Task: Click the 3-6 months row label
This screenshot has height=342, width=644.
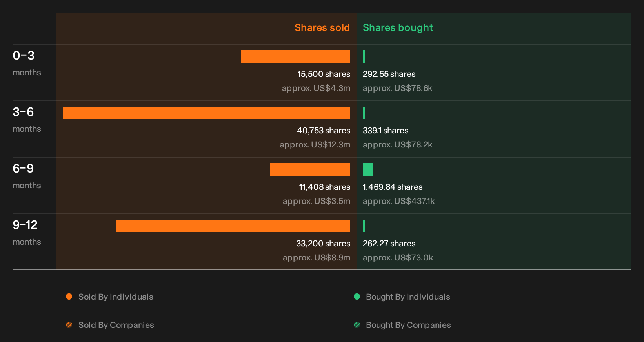Action: [x=27, y=120]
